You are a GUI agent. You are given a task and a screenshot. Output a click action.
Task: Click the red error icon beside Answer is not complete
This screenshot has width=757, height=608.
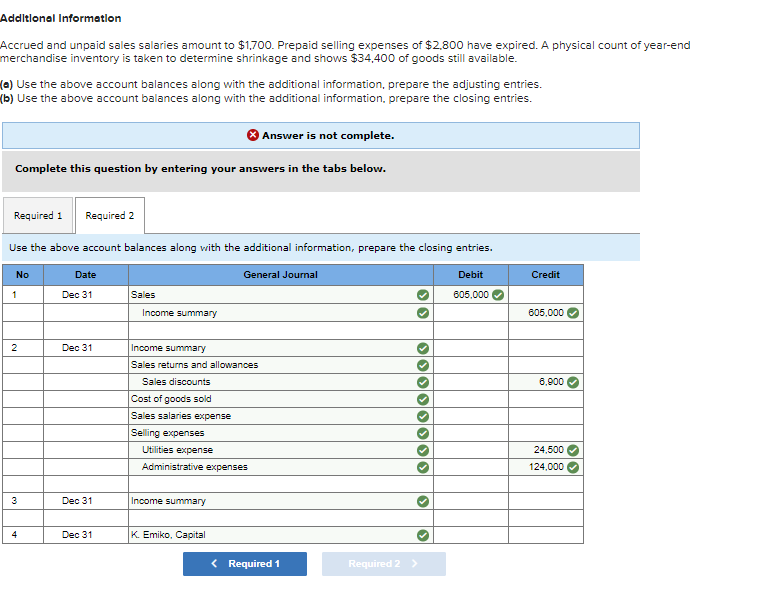[x=252, y=135]
